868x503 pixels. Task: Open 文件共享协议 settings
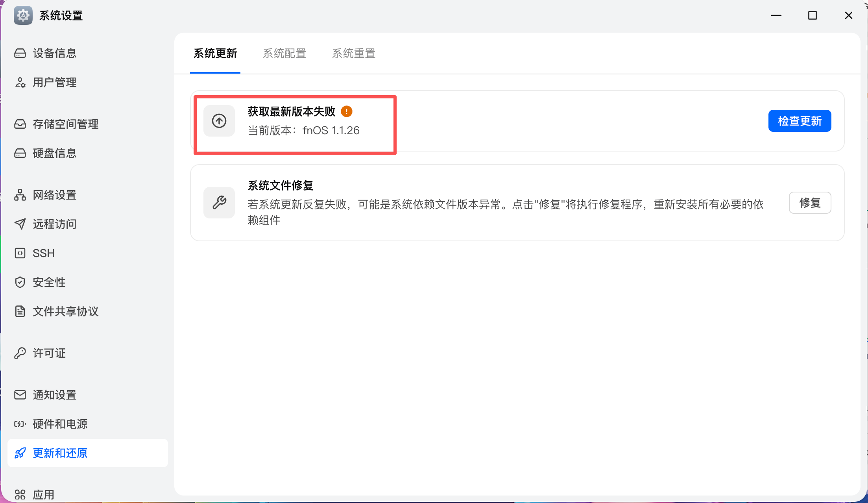(88, 311)
